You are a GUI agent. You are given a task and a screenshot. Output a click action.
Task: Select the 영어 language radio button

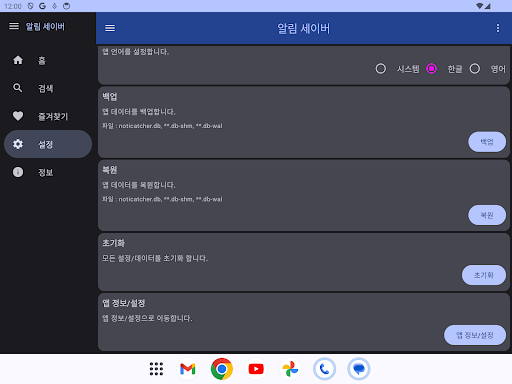coord(475,69)
